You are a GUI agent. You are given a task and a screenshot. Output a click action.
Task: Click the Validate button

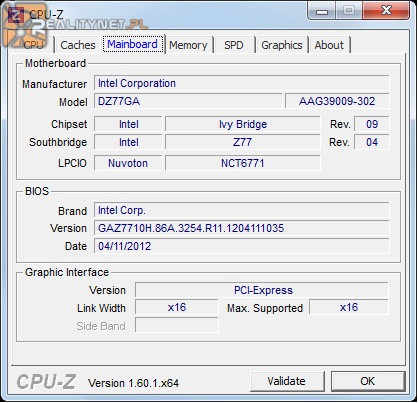(x=287, y=381)
